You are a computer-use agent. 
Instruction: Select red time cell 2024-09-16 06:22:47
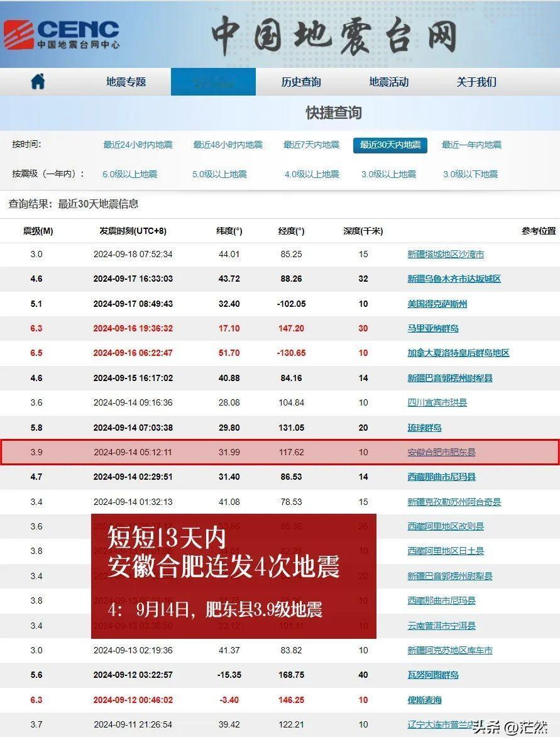(133, 353)
